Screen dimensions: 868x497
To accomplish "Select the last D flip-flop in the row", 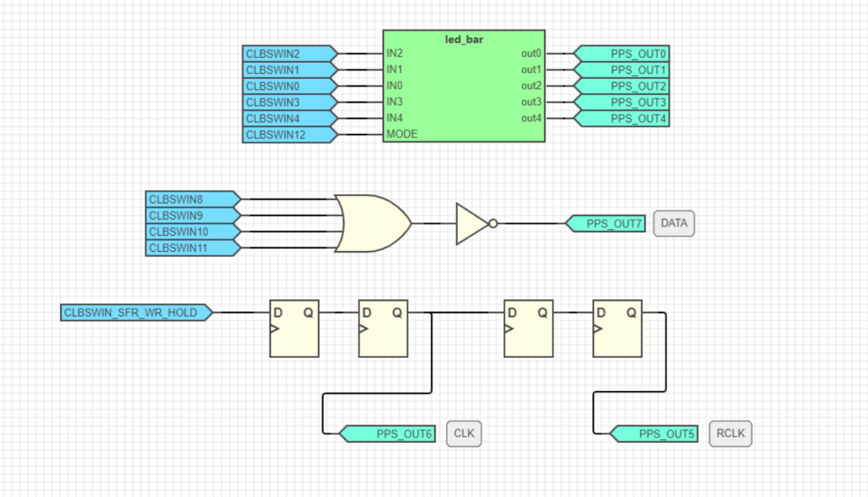I will click(x=616, y=329).
